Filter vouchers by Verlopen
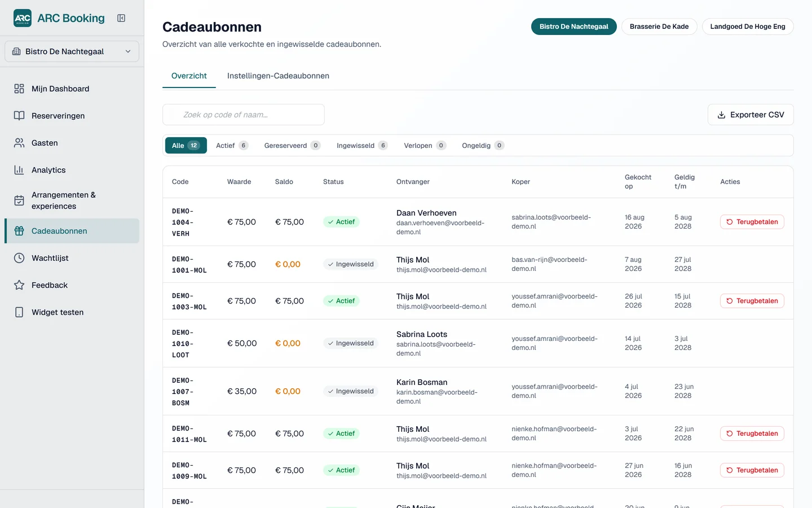Image resolution: width=812 pixels, height=508 pixels. coord(425,145)
